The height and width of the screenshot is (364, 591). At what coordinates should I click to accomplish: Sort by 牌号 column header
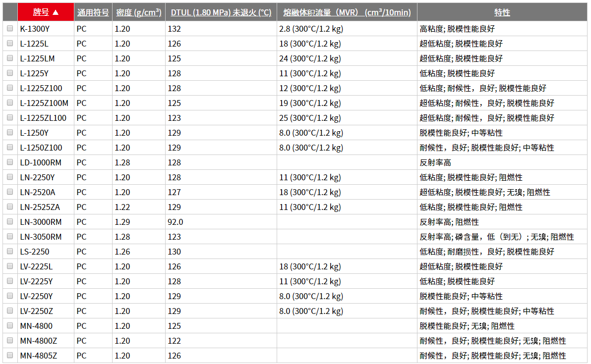tap(46, 12)
